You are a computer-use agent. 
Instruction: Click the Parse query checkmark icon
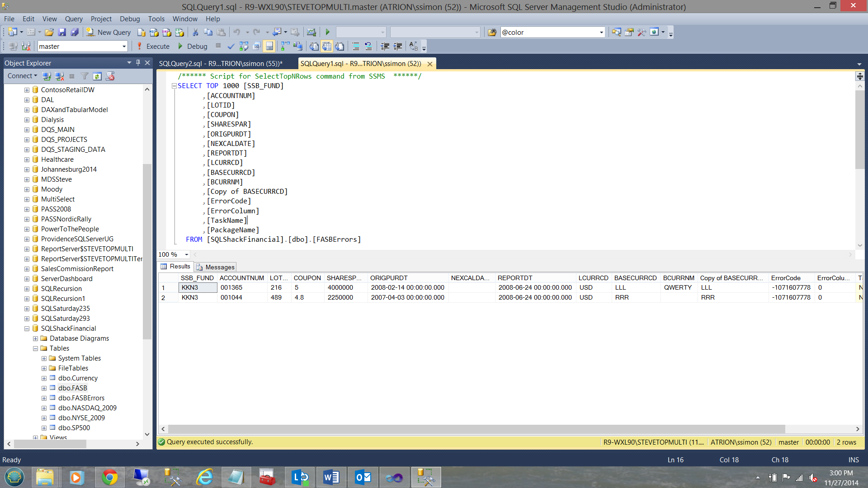coord(231,46)
